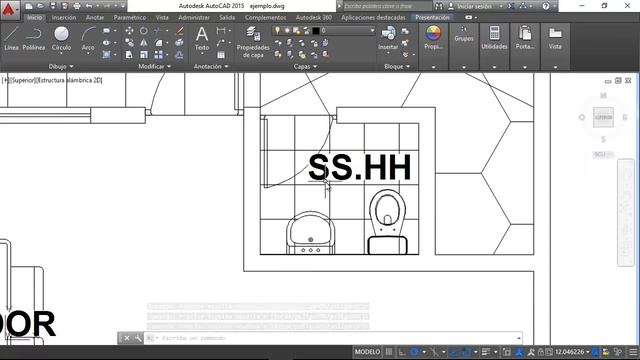
Task: Click the ViewCube top face
Action: 603,118
